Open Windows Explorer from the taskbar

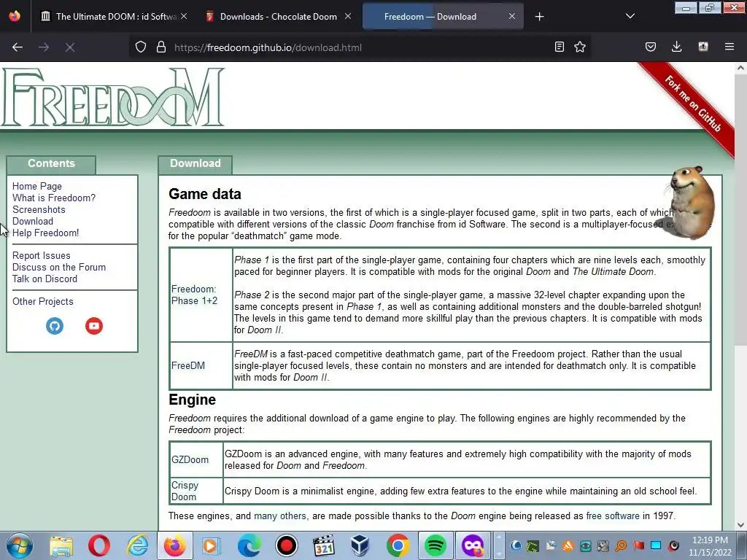pos(61,546)
